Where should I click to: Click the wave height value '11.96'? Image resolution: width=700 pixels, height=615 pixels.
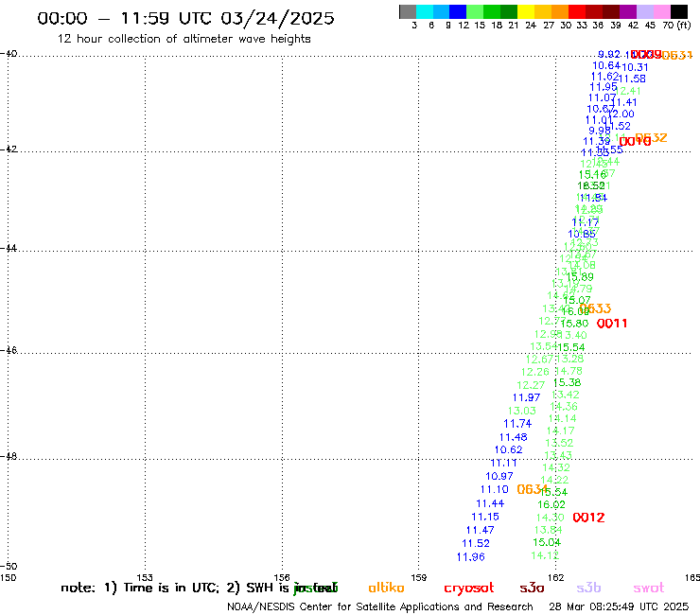[x=470, y=557]
